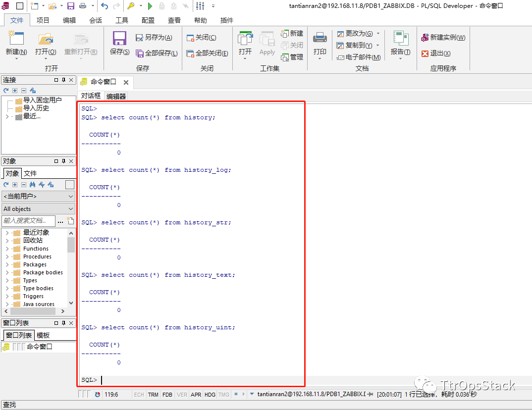
Task: Click the Undo arrow in quick access toolbar
Action: pos(104,5)
